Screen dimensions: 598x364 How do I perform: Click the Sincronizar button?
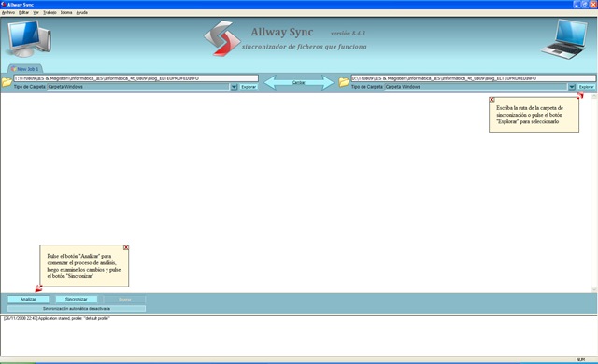click(x=77, y=300)
